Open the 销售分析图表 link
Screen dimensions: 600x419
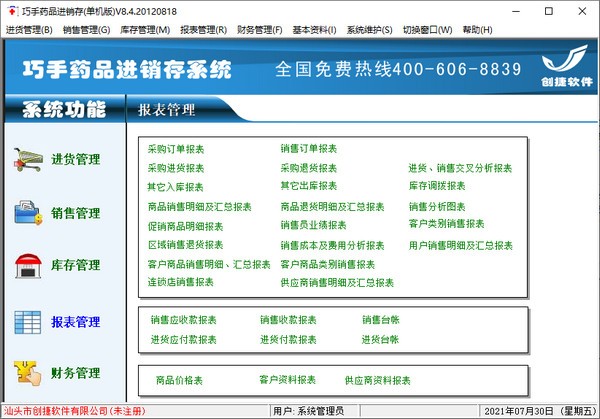(x=437, y=206)
